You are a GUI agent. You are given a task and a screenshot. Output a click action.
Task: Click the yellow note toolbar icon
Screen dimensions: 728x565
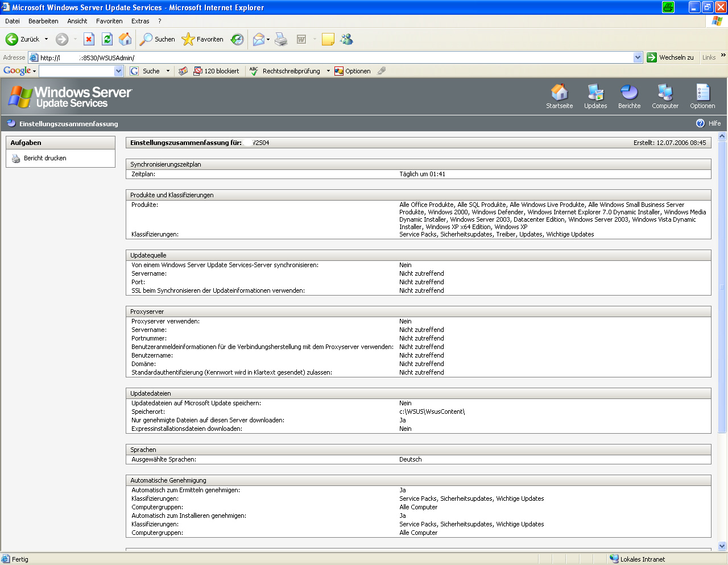pyautogui.click(x=328, y=39)
